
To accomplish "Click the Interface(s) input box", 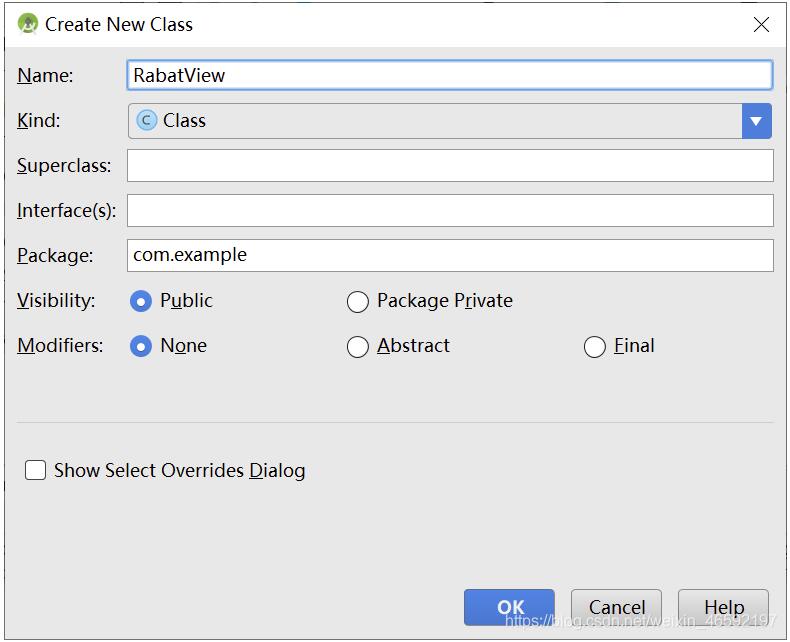I will (x=450, y=210).
